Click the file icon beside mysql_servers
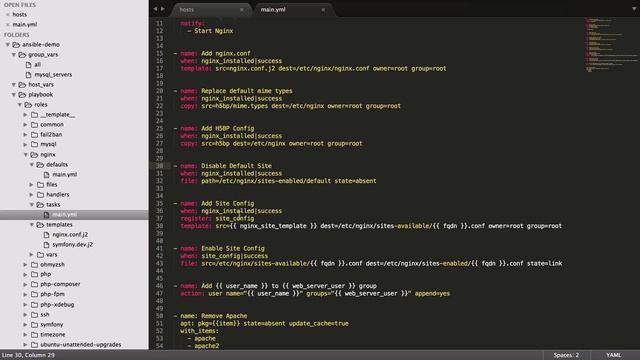 (x=28, y=75)
